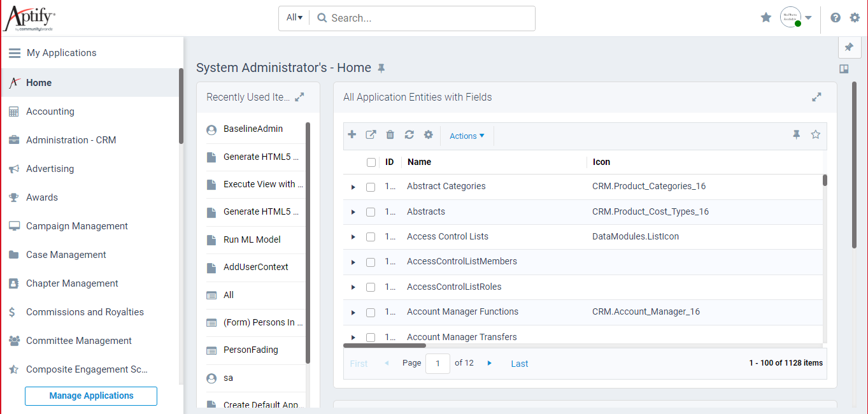Open selected record in new window icon
This screenshot has width=868, height=414.
[x=371, y=134]
